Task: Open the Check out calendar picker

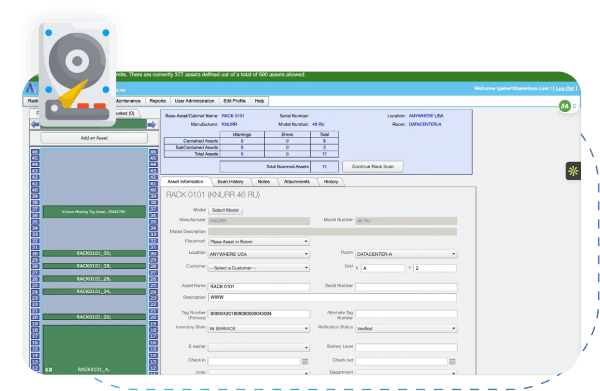Action: [x=452, y=361]
